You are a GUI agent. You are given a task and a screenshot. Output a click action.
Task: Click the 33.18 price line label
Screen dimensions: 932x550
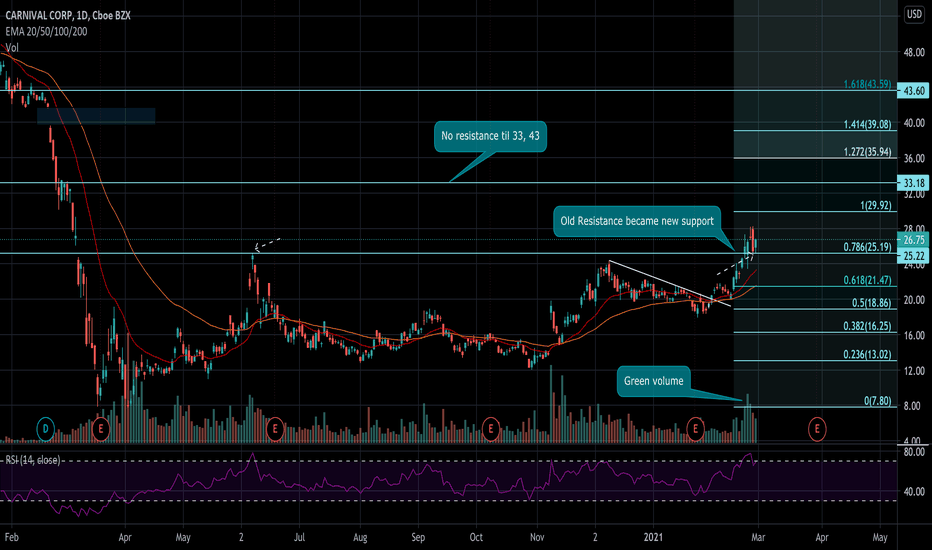[913, 183]
